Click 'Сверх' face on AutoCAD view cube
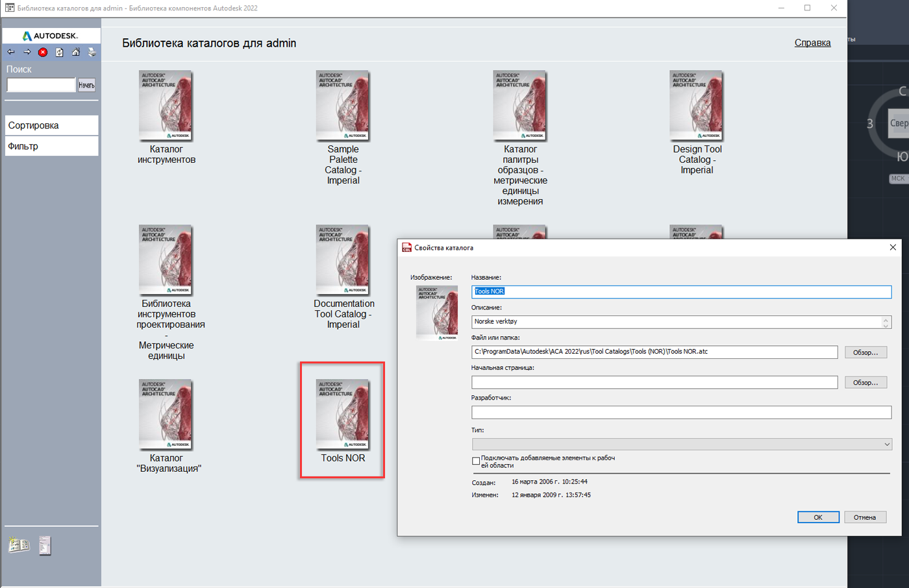The height and width of the screenshot is (588, 909). pyautogui.click(x=899, y=123)
